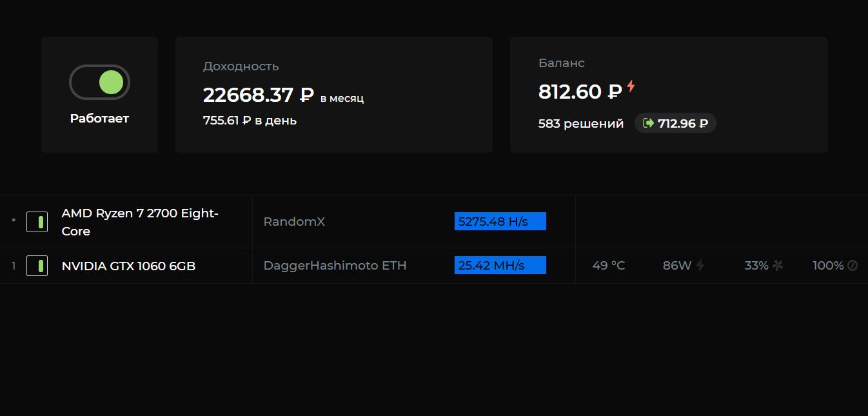This screenshot has width=868, height=416.
Task: Select the AMD Ryzen 7 2700 Eight-Core name
Action: point(140,222)
